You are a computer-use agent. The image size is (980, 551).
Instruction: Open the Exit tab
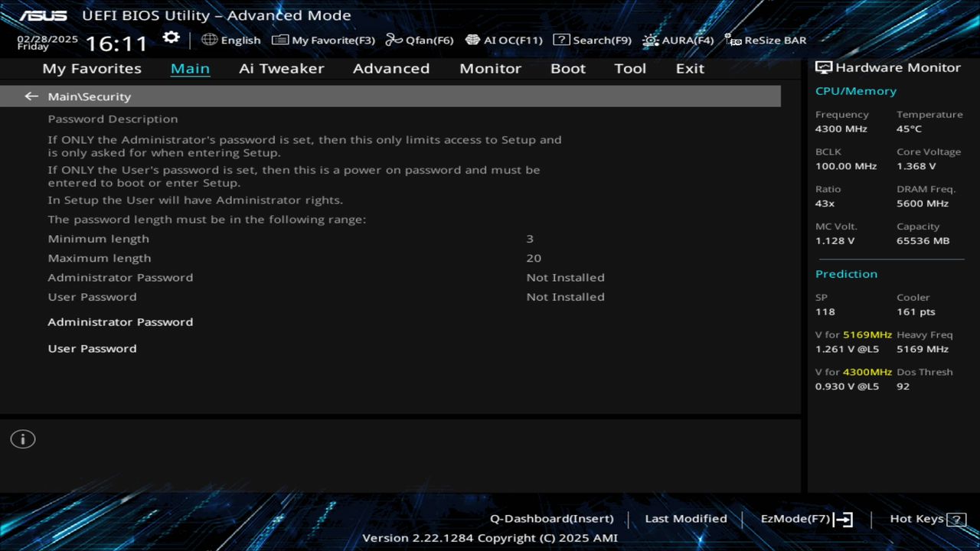(x=690, y=68)
